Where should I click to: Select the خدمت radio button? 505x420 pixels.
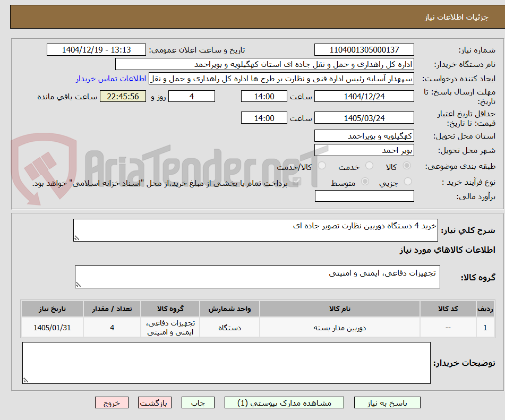pos(370,166)
